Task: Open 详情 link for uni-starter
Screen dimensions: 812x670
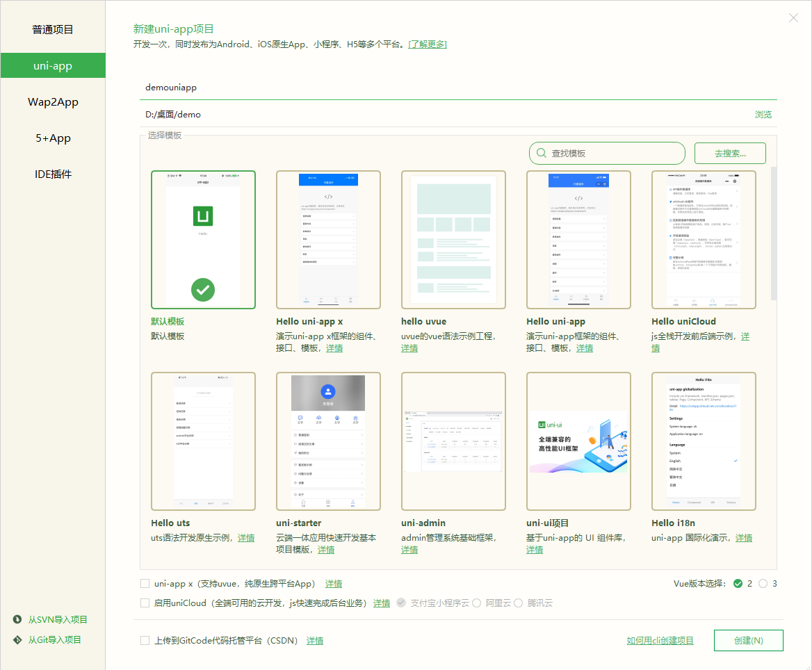Action: [x=326, y=549]
